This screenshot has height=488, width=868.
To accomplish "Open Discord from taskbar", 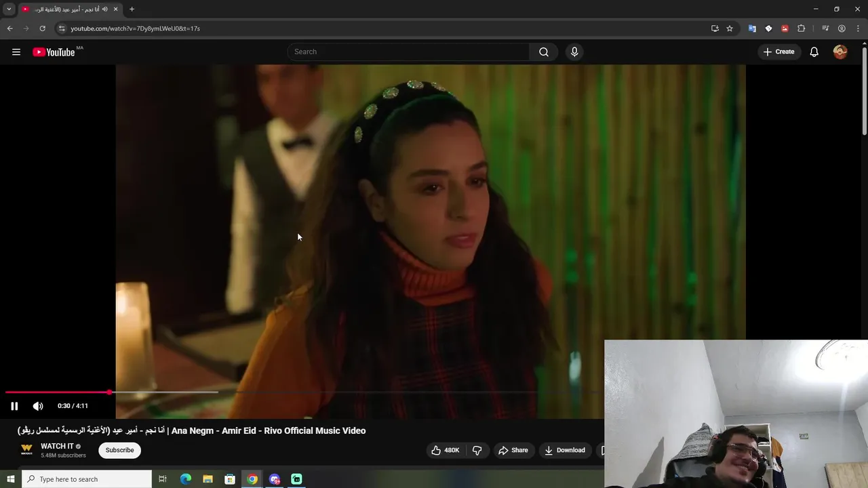I will (275, 479).
